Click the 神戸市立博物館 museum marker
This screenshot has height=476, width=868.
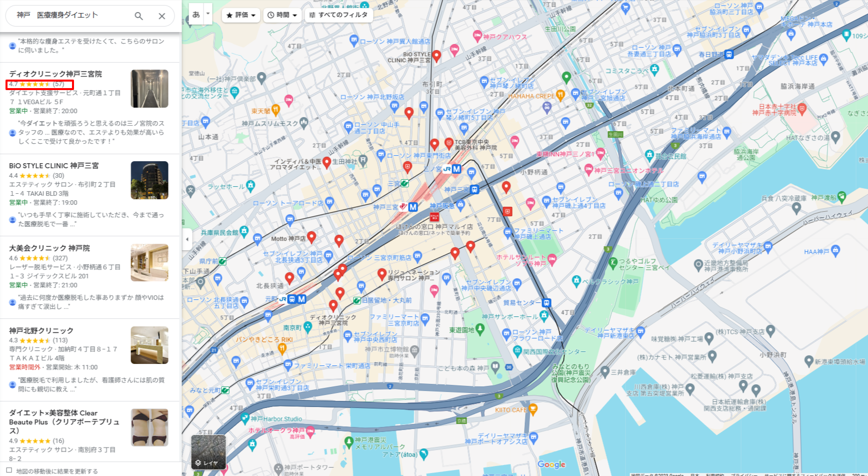click(414, 350)
